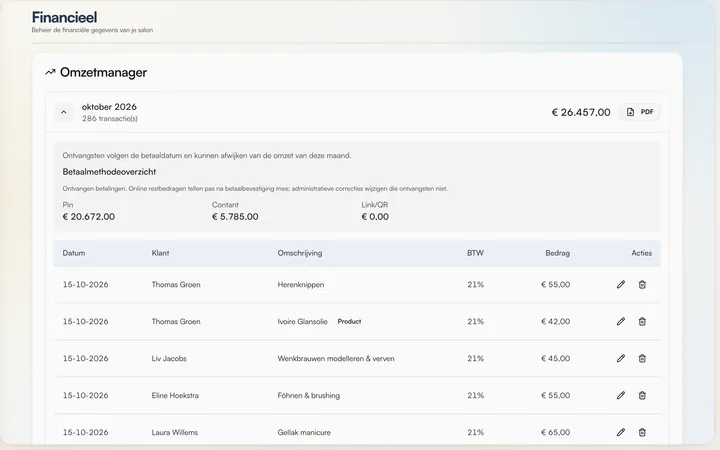The height and width of the screenshot is (450, 720).
Task: Click client name Laura Willems
Action: tap(174, 432)
